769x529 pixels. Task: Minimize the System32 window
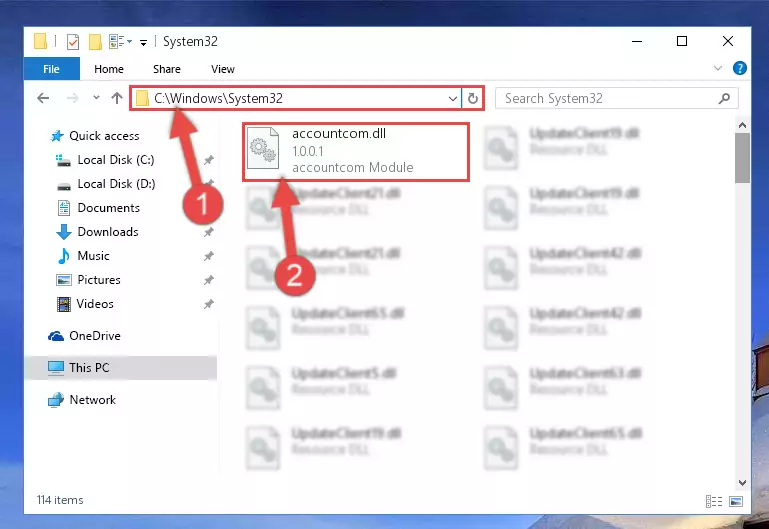coord(637,41)
